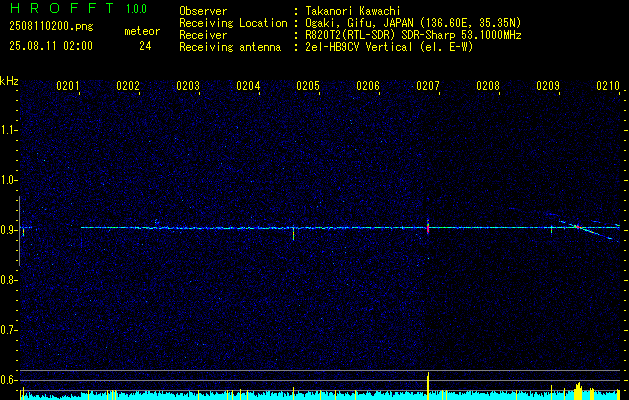Click the 1.0 kHz axis label
629x400 pixels.
pyautogui.click(x=8, y=180)
